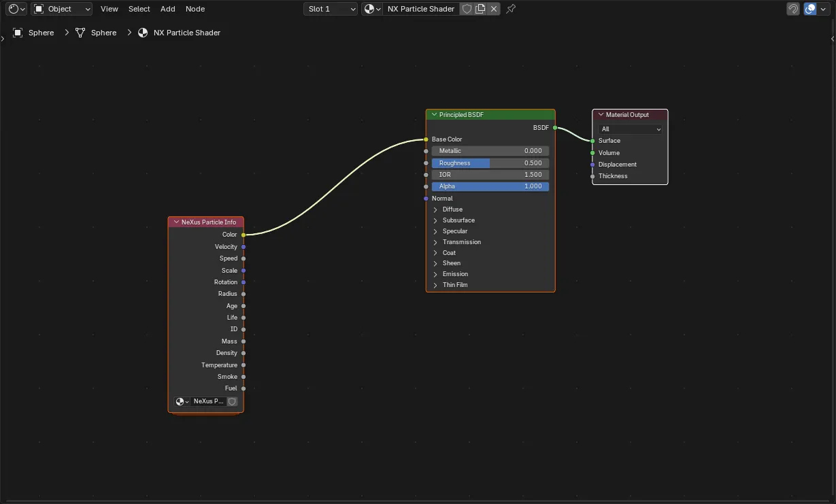Open node group browse icon in NeXus node
The image size is (836, 504).
tap(182, 401)
